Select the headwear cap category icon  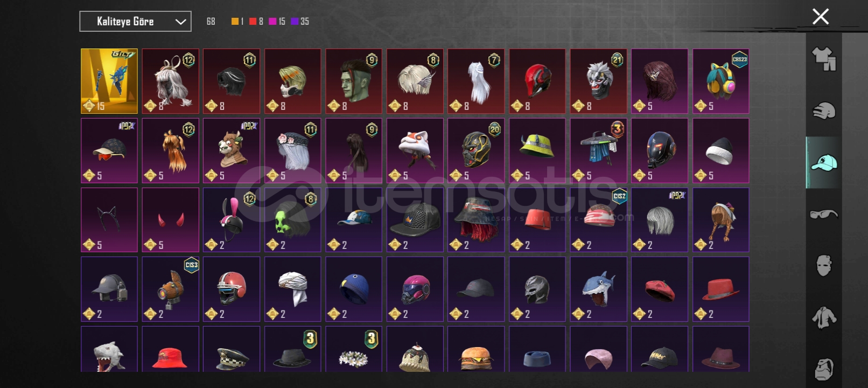pyautogui.click(x=824, y=162)
